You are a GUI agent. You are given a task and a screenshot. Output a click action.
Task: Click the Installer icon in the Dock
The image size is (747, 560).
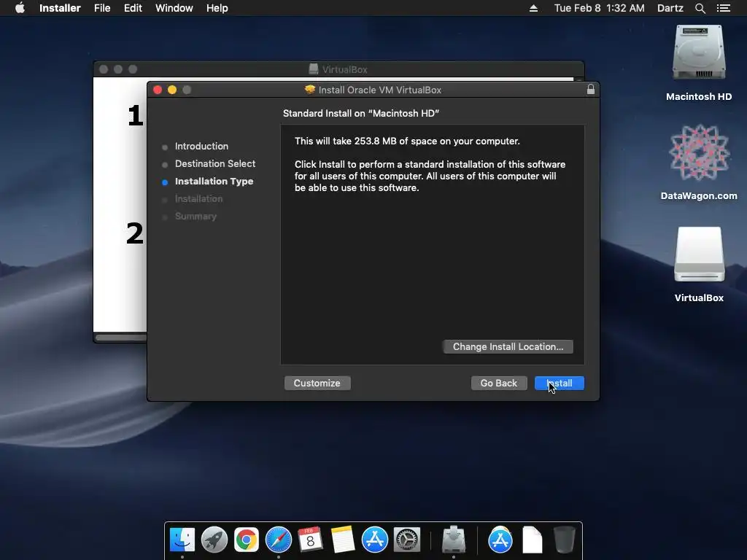click(x=454, y=540)
